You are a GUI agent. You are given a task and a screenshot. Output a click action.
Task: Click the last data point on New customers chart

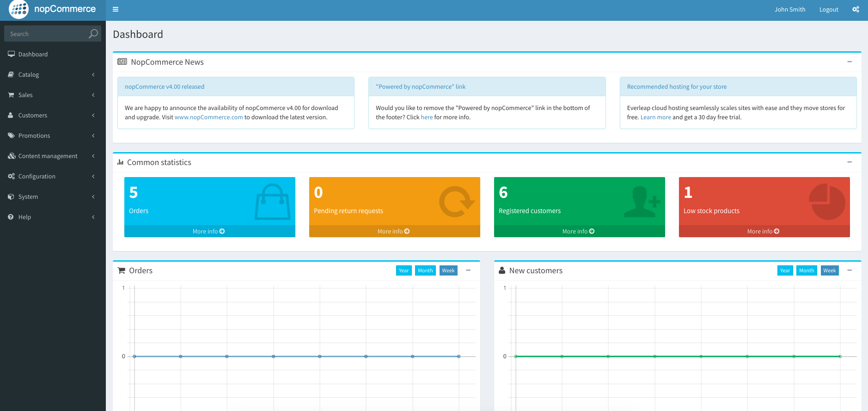pos(840,356)
